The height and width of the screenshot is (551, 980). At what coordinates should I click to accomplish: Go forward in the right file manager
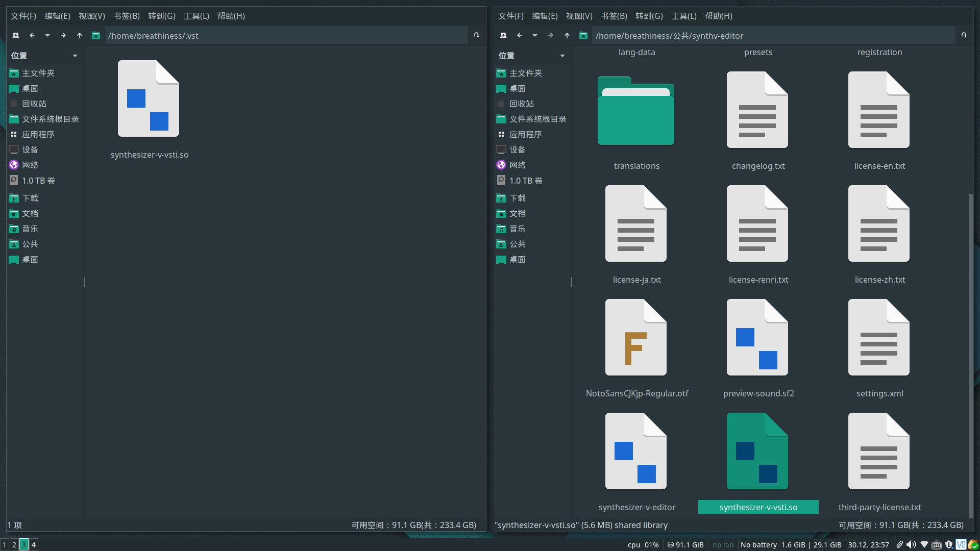click(x=550, y=35)
